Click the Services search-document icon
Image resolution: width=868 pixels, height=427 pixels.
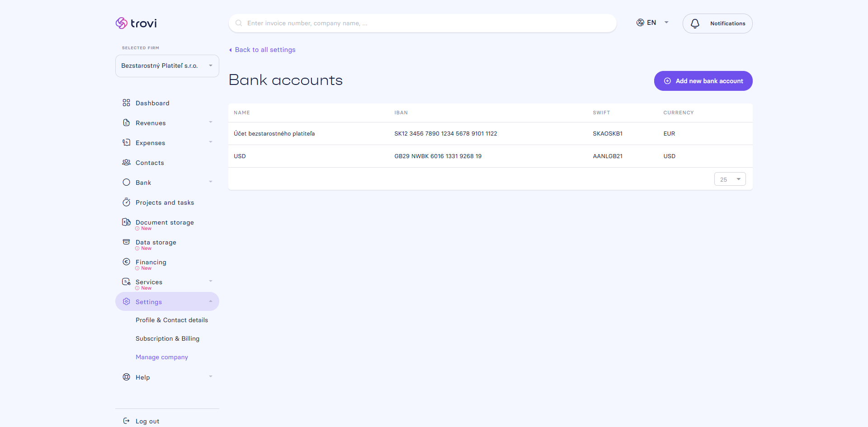coord(126,282)
